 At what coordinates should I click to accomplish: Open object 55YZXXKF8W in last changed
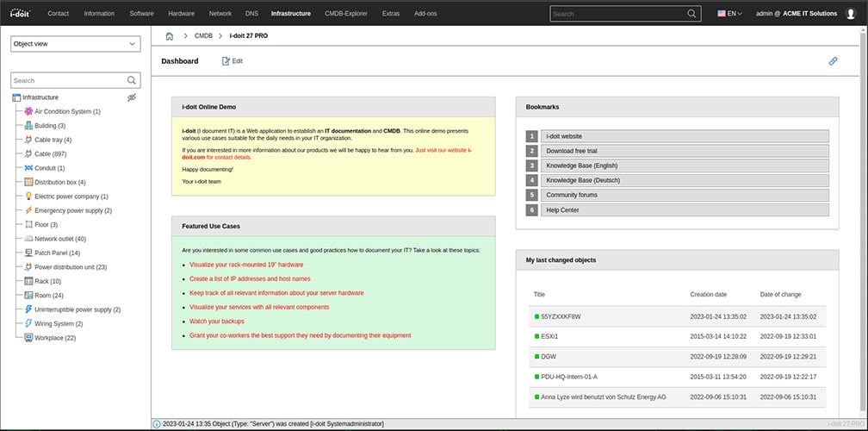[x=561, y=317]
